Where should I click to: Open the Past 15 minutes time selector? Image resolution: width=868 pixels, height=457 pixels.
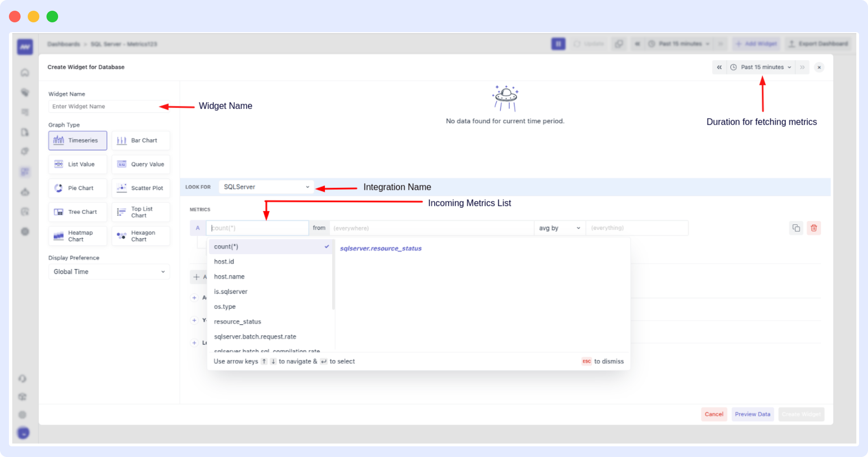(x=761, y=67)
